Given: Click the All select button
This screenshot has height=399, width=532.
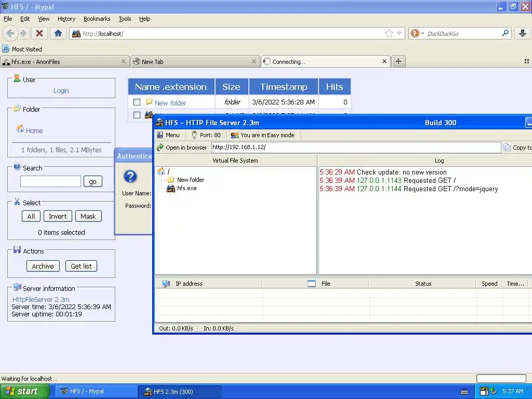Looking at the screenshot, I should pos(31,216).
